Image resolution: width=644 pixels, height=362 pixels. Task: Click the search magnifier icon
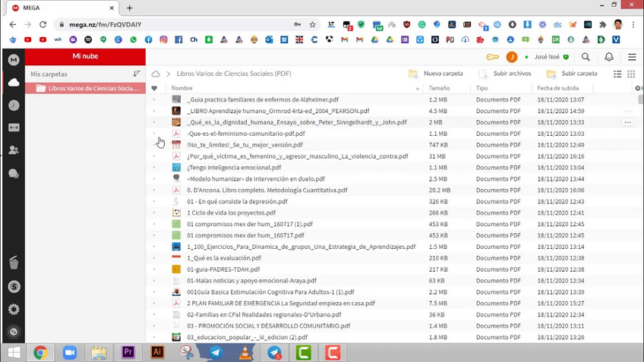[x=586, y=57]
